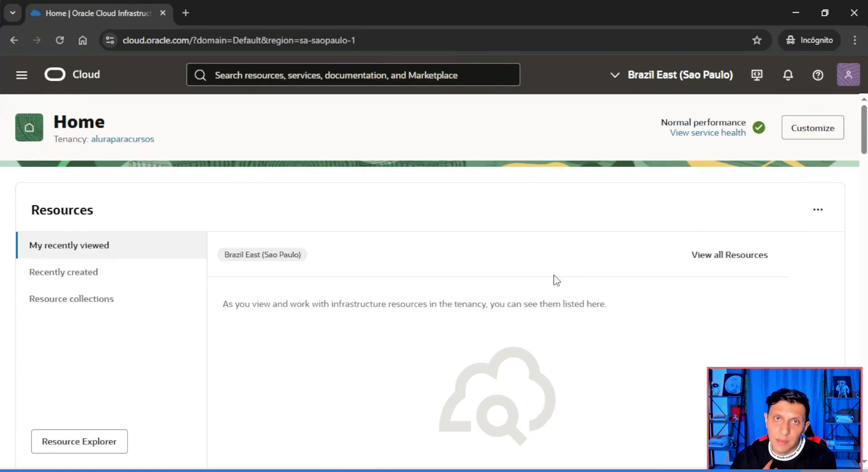Image resolution: width=868 pixels, height=472 pixels.
Task: Go back to the previous browser page
Action: (14, 40)
